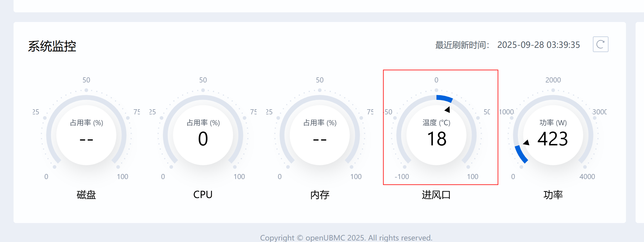Click the 2025-09-28 03:39:35 refresh timestamp
This screenshot has height=242, width=644.
pyautogui.click(x=538, y=45)
